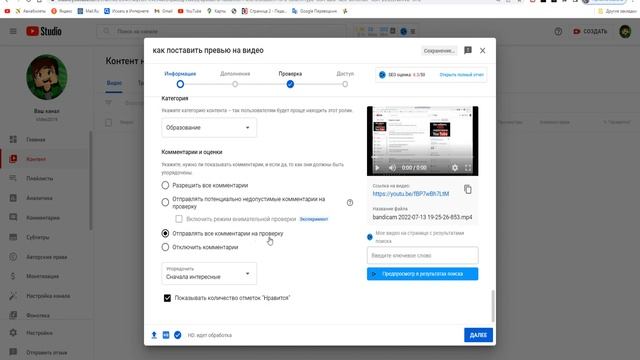This screenshot has height=360, width=640.
Task: Click the dialog vertical scrollbar
Action: [x=493, y=306]
